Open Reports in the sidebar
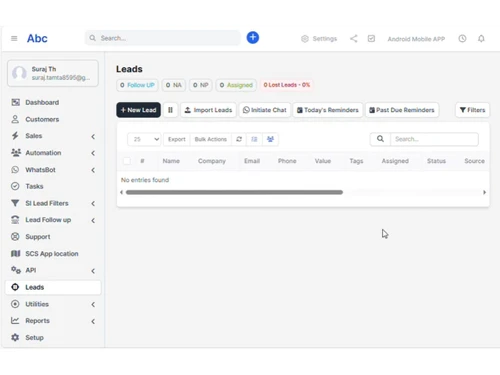The height and width of the screenshot is (375, 500). click(53, 321)
